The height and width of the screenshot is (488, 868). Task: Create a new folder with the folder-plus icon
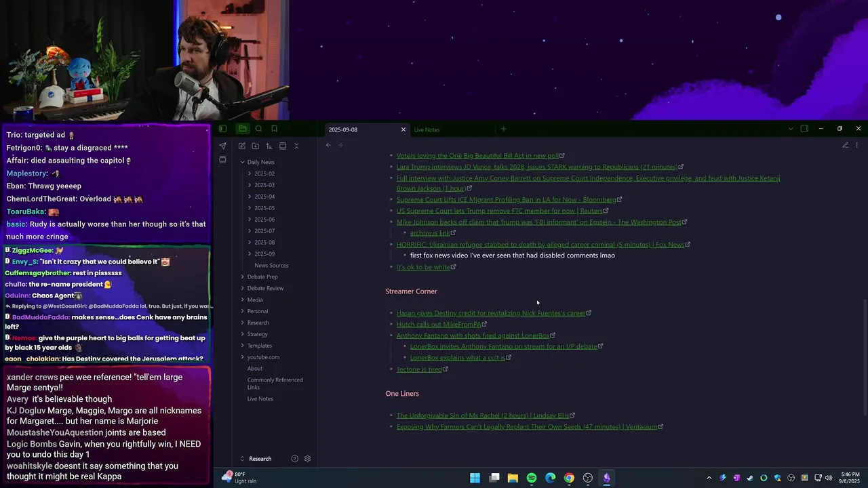pyautogui.click(x=255, y=146)
